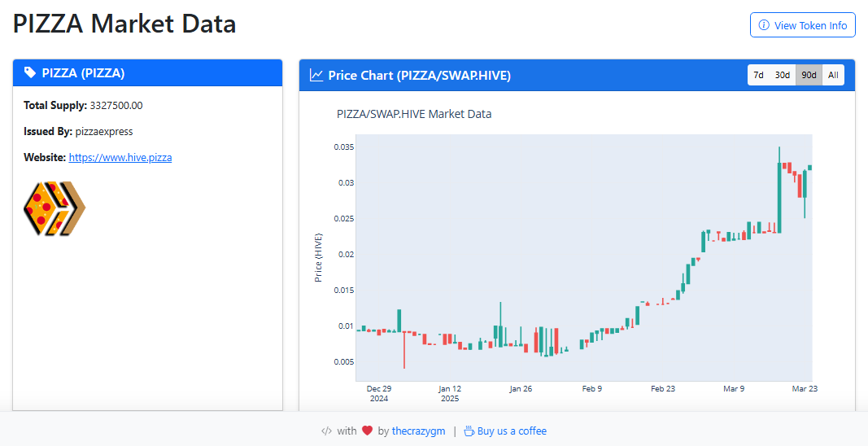Image resolution: width=868 pixels, height=446 pixels.
Task: Click the red heart icon in footer
Action: click(367, 431)
